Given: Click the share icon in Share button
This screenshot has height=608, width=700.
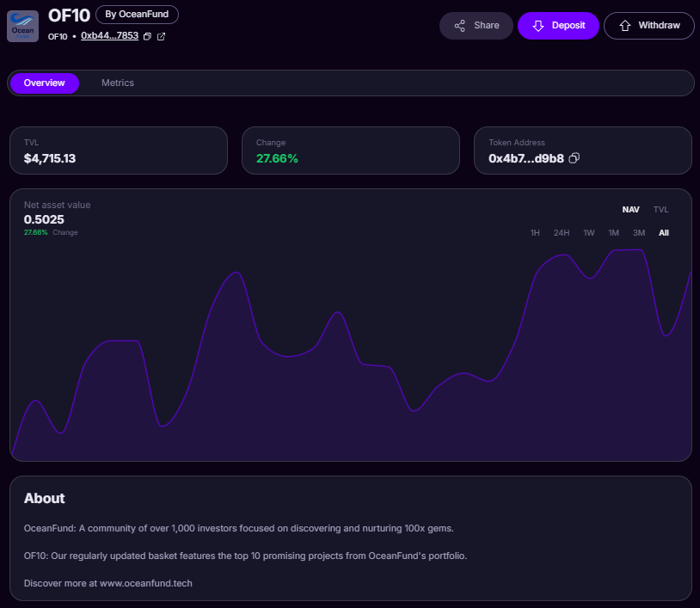Looking at the screenshot, I should 460,26.
